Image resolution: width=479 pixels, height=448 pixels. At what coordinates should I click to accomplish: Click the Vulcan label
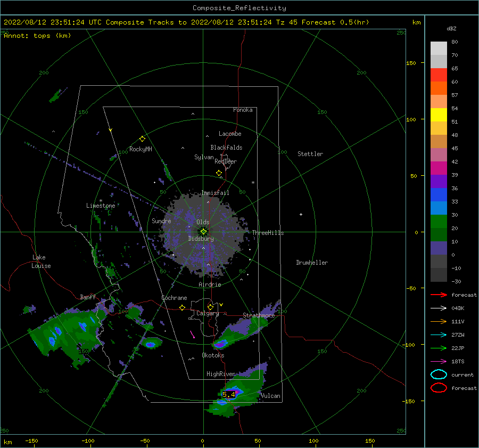point(270,396)
